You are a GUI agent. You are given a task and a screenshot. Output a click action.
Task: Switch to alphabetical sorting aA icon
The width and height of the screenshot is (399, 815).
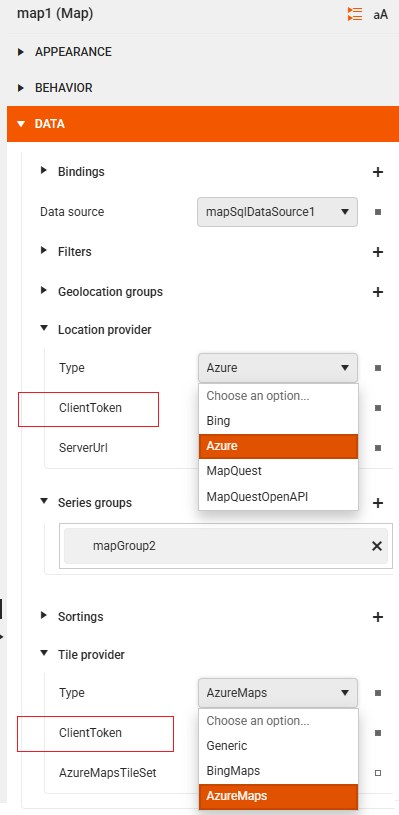pos(380,15)
